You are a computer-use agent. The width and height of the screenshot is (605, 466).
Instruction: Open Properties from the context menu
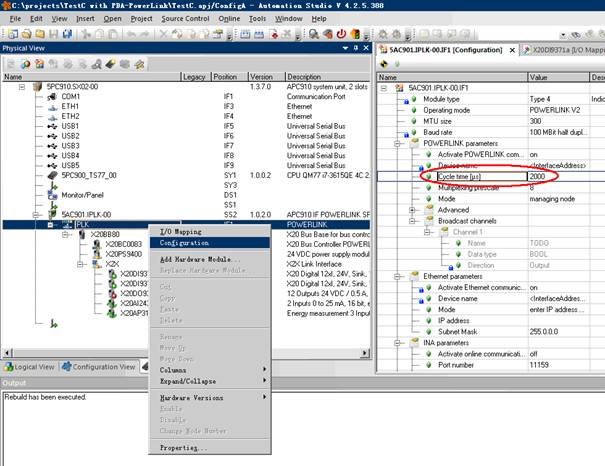tap(183, 448)
